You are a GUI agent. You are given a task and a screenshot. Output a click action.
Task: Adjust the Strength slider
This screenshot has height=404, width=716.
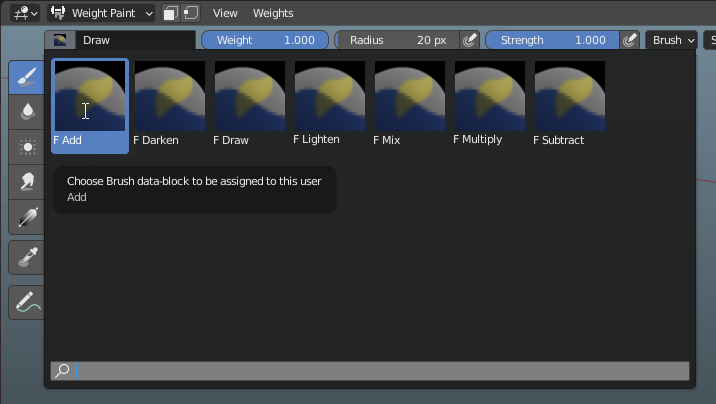(x=553, y=40)
